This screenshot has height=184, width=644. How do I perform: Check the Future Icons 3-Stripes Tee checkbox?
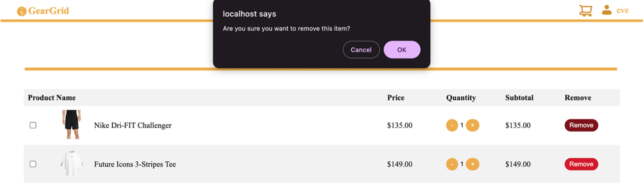(33, 164)
